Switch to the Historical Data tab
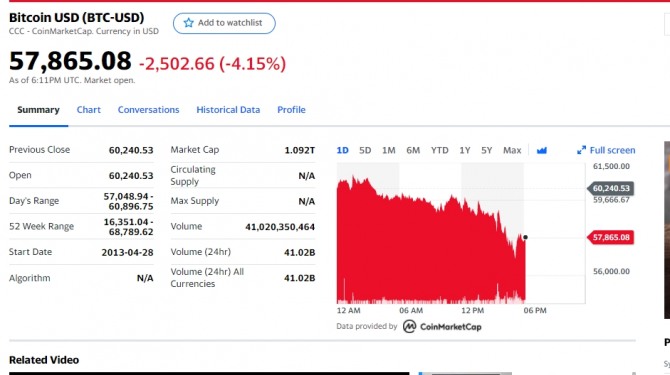The width and height of the screenshot is (670, 375). click(228, 110)
